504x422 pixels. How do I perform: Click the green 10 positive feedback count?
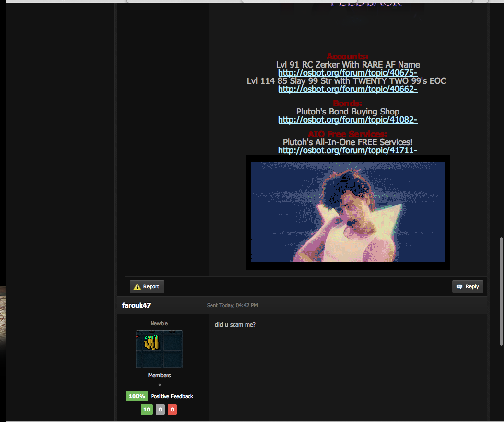(147, 410)
